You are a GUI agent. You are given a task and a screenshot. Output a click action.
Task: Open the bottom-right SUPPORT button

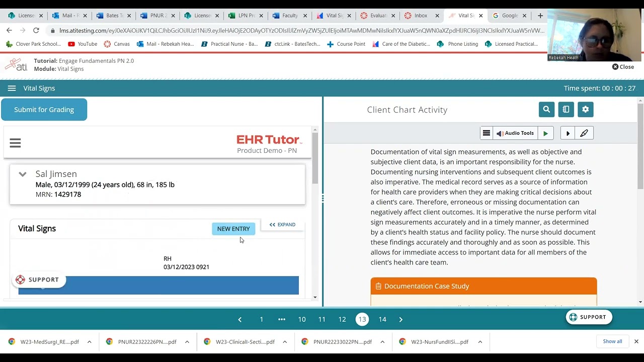(x=588, y=317)
